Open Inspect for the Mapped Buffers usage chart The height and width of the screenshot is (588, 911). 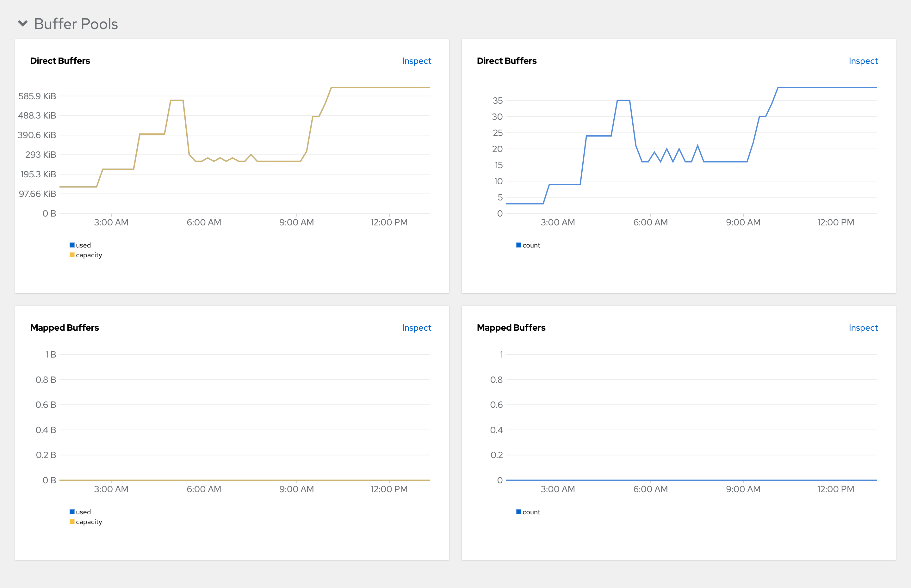[x=416, y=327]
